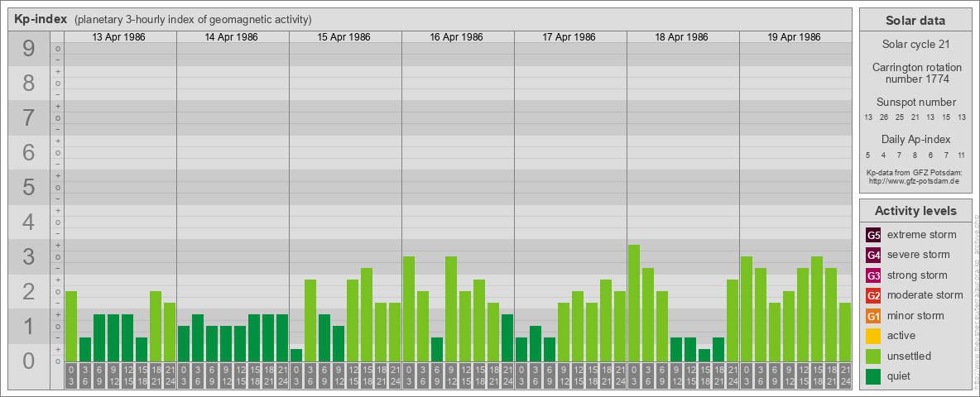Select the 'Solar cycle 21' text
This screenshot has height=397, width=980.
(915, 45)
